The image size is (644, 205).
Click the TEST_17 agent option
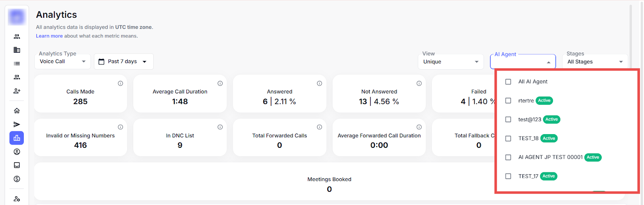pyautogui.click(x=528, y=176)
